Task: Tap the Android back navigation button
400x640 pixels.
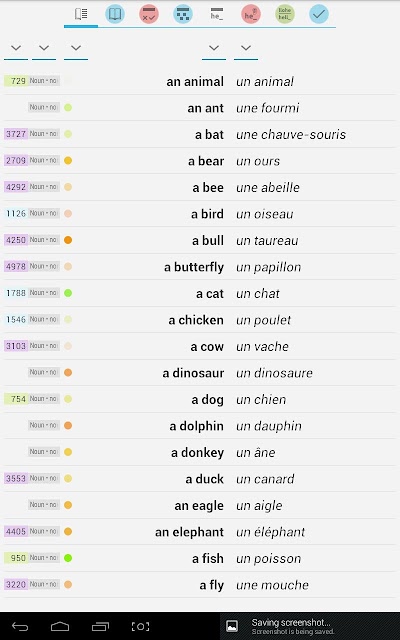Action: pyautogui.click(x=20, y=626)
